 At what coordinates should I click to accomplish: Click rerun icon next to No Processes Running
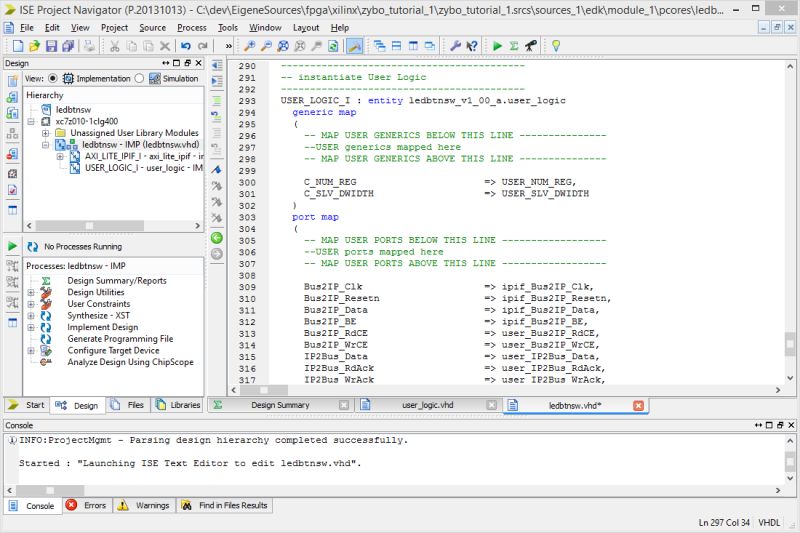pos(33,247)
